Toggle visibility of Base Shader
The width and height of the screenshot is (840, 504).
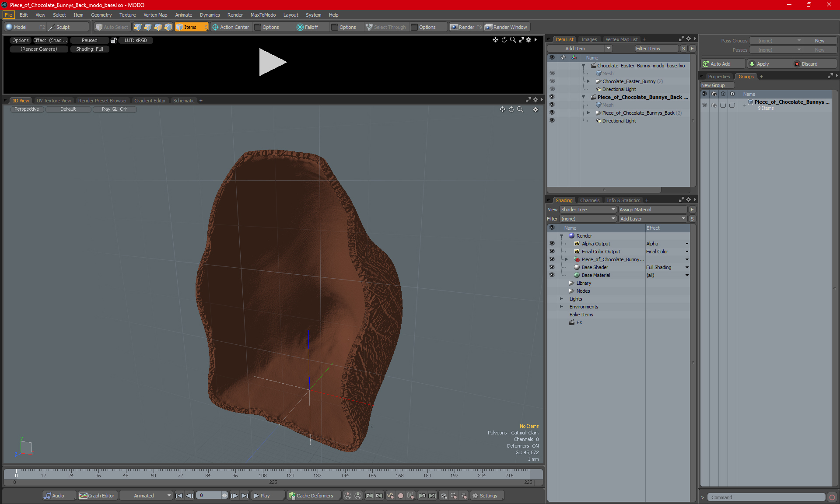pyautogui.click(x=552, y=267)
